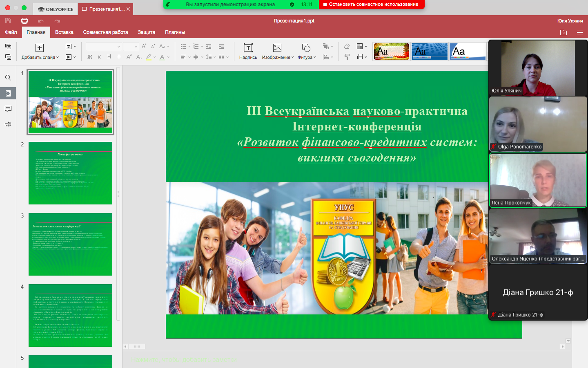Toggle subscript formatting

point(139,57)
